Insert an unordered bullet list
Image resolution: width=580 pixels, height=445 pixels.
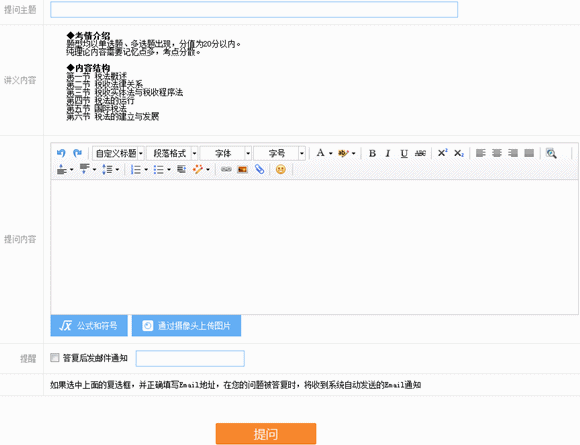pos(159,169)
